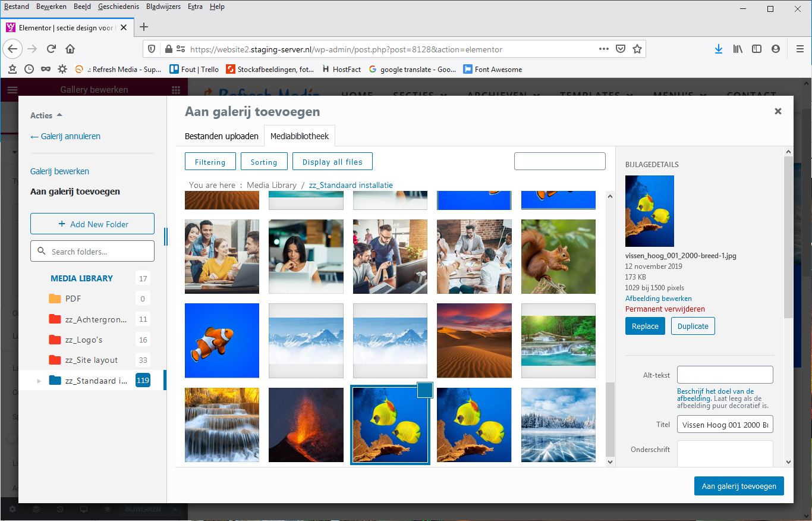Open the Firefox hamburger menu
The width and height of the screenshot is (812, 521).
click(x=800, y=49)
